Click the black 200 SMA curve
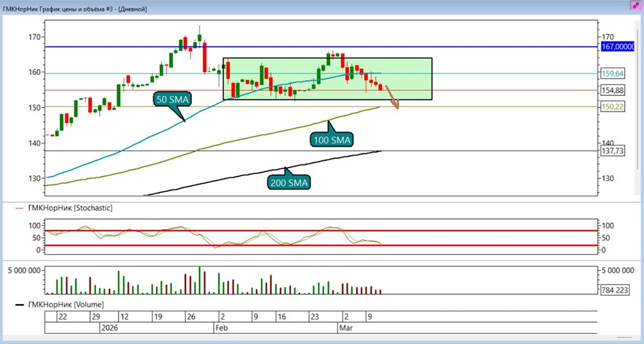This screenshot has width=644, height=344. pos(263,172)
